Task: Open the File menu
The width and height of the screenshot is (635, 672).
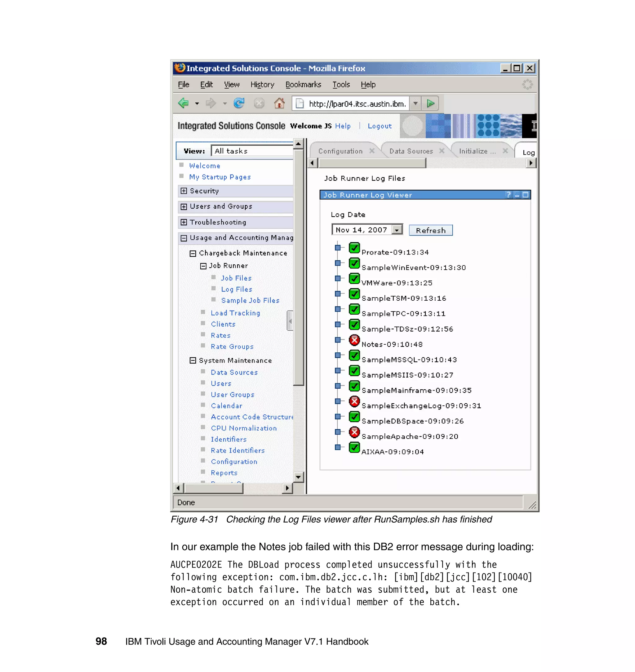Action: [184, 85]
